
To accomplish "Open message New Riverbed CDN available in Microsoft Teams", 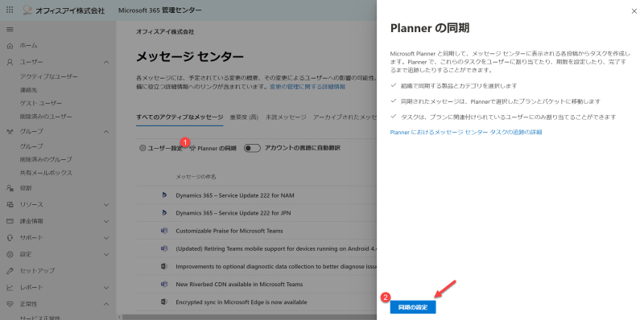I will coord(239,284).
